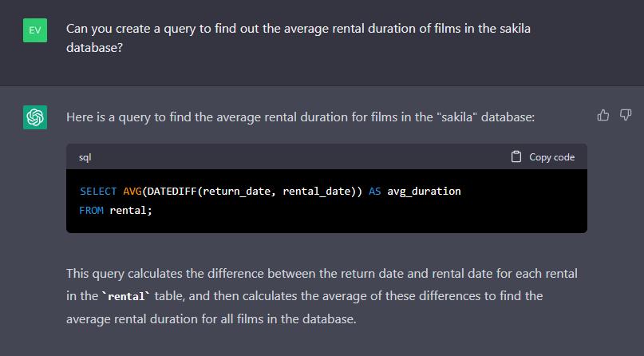Click the clipboard icon in code header

pyautogui.click(x=516, y=156)
